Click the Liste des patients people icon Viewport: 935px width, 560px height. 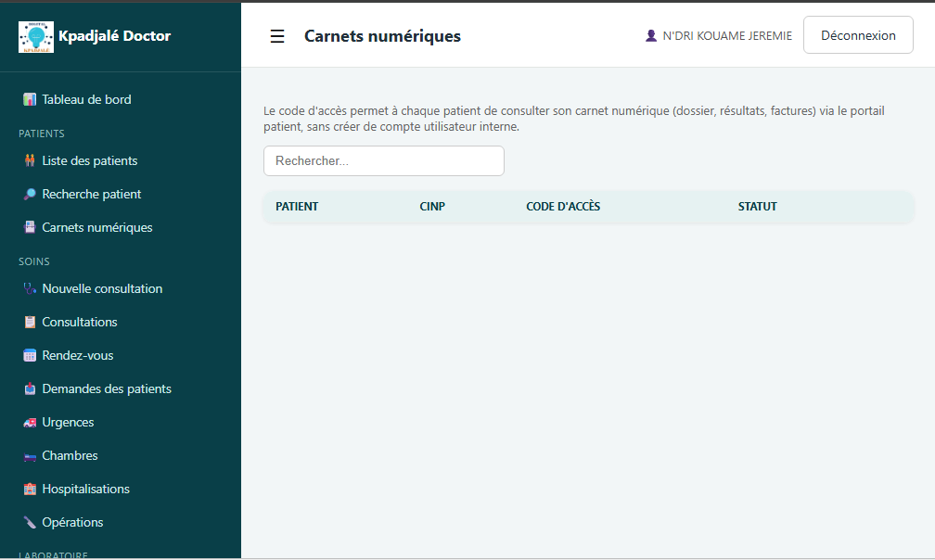(x=30, y=160)
